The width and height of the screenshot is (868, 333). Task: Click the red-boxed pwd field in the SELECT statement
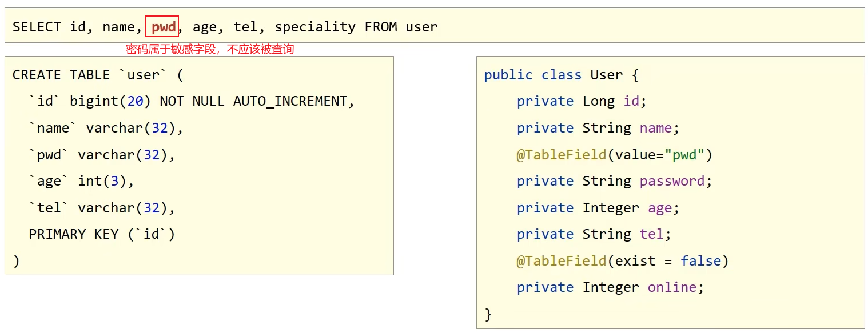click(x=163, y=26)
